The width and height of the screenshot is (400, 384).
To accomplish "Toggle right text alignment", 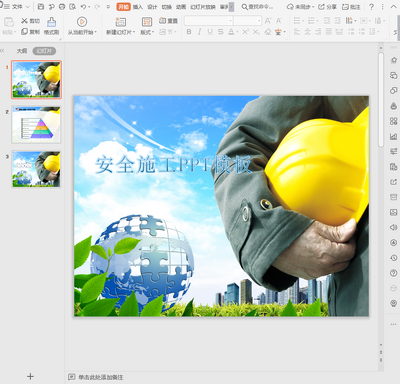I will 318,32.
